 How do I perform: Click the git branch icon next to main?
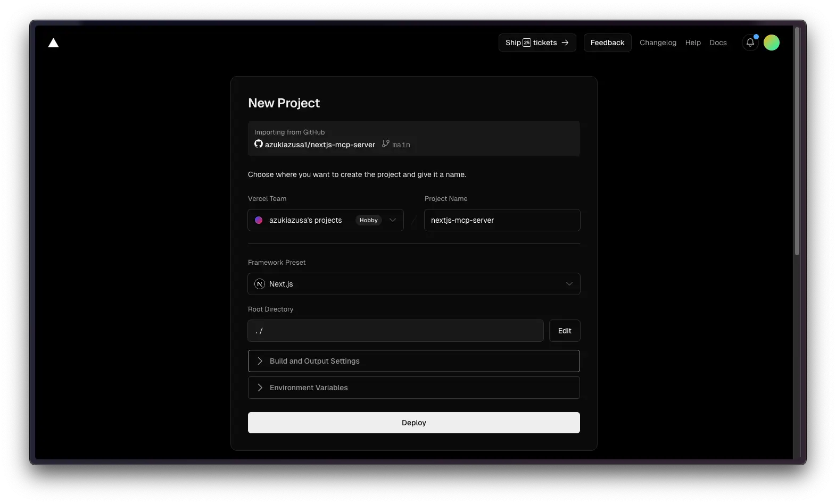click(x=386, y=144)
